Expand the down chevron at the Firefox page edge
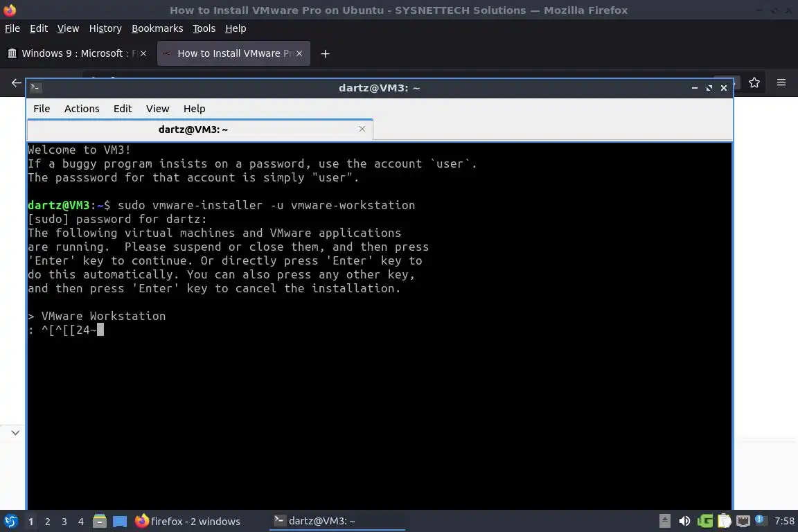 click(15, 433)
